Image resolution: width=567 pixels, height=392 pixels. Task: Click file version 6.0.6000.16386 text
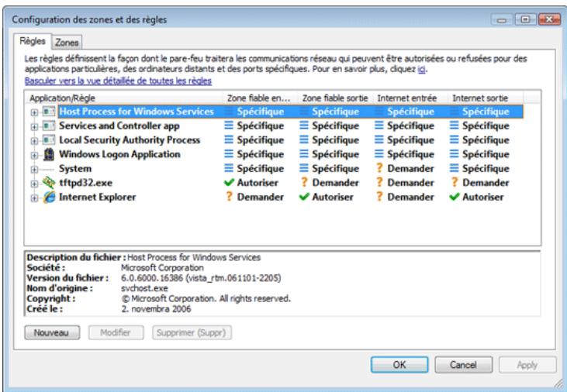[201, 278]
